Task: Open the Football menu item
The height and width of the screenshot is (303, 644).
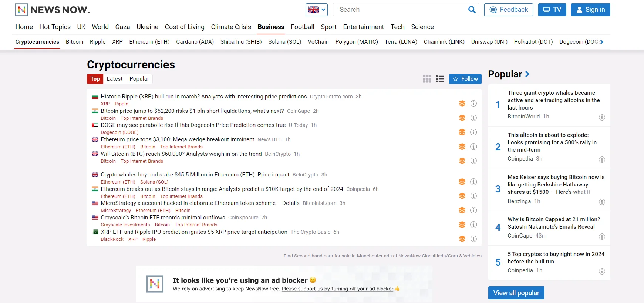Action: (302, 27)
